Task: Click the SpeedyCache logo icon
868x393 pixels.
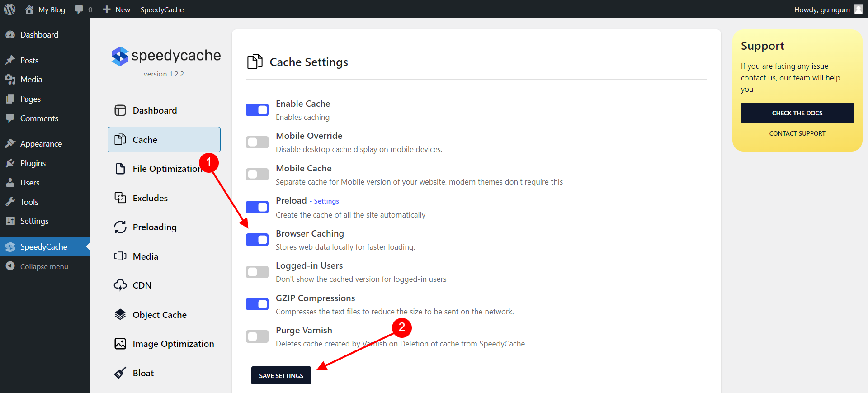Action: (x=120, y=56)
